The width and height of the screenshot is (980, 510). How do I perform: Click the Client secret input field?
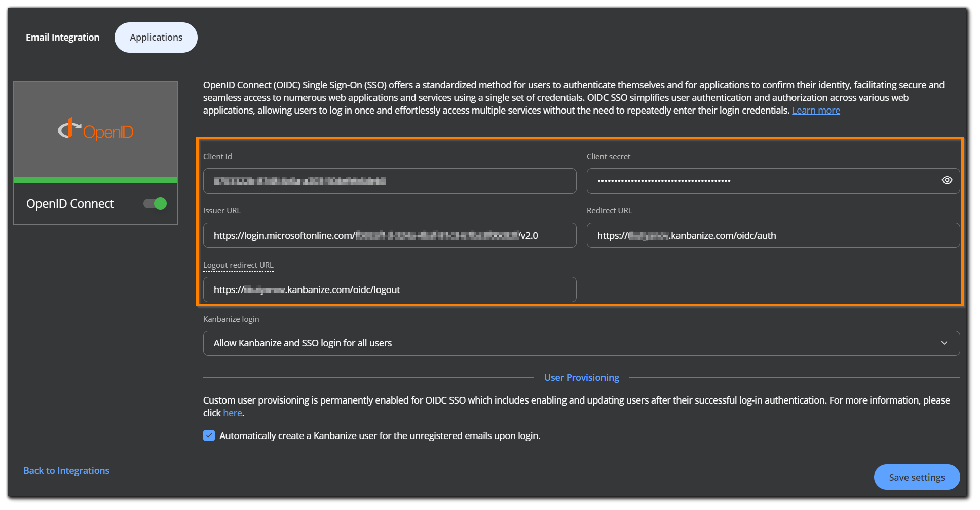point(773,181)
